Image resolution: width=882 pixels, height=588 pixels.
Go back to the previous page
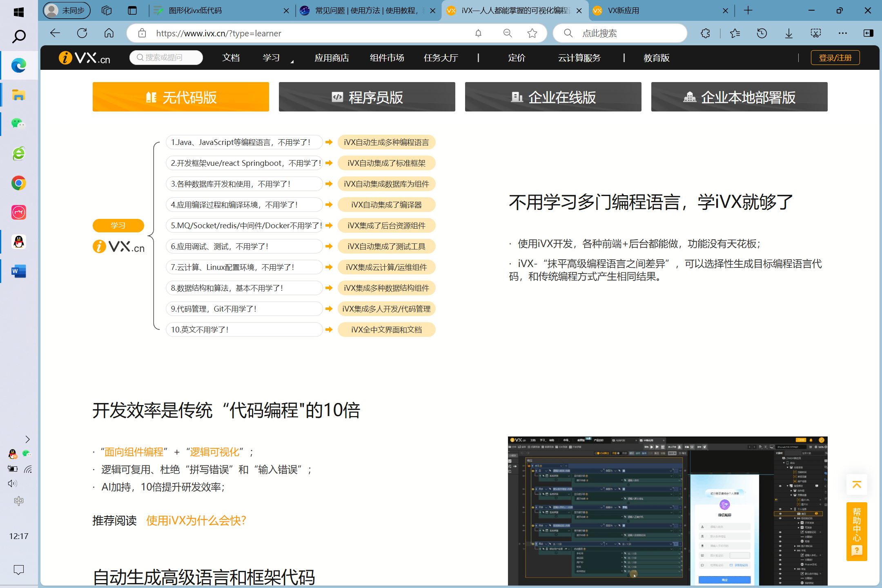click(55, 33)
